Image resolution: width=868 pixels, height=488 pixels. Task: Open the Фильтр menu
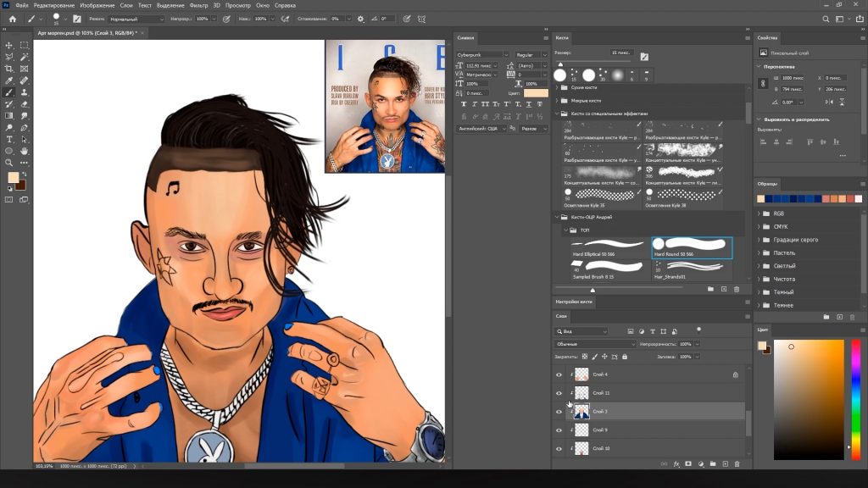(198, 5)
